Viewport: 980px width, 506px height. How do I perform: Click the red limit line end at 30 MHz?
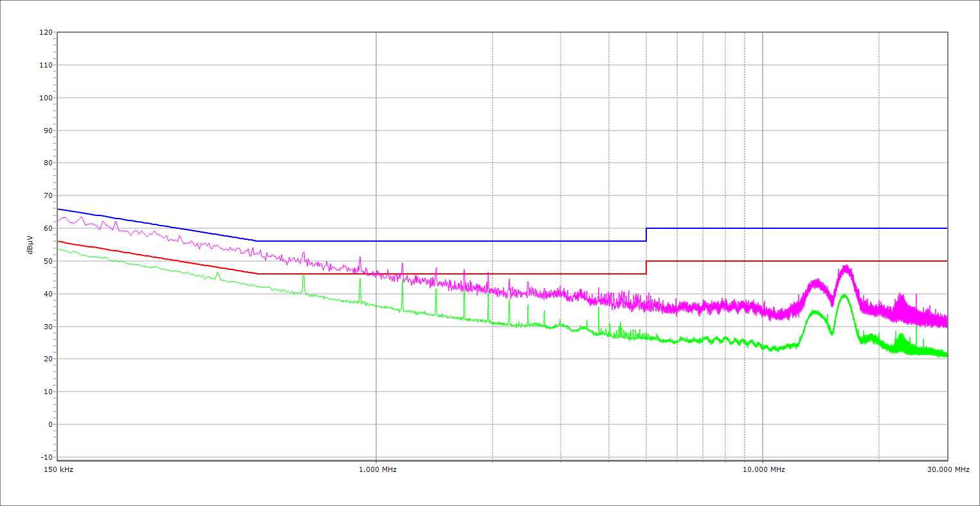coord(947,261)
